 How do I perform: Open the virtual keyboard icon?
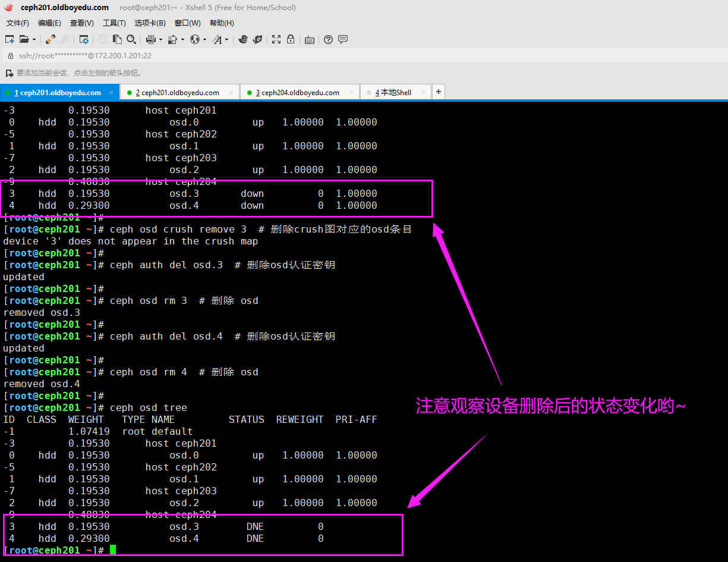(x=309, y=40)
